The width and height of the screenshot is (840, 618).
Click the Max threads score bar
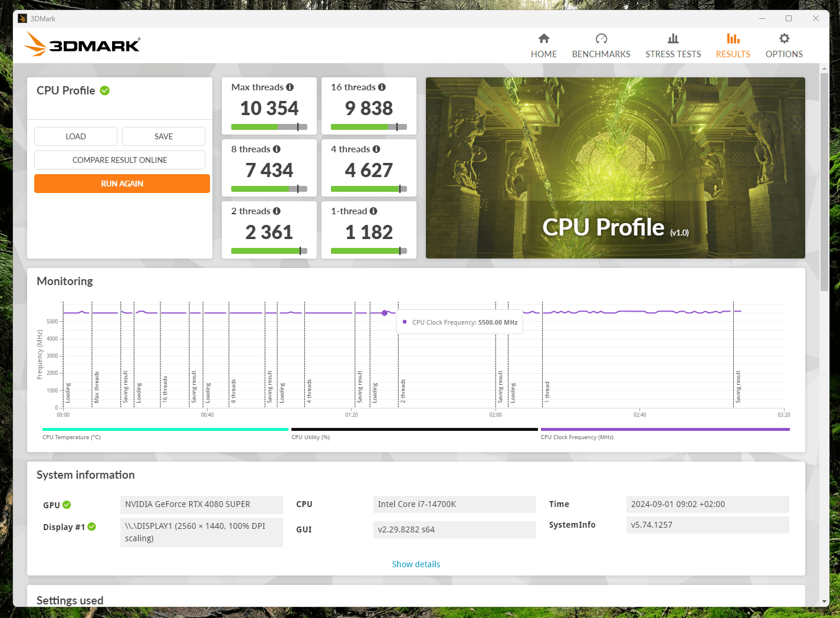(269, 127)
